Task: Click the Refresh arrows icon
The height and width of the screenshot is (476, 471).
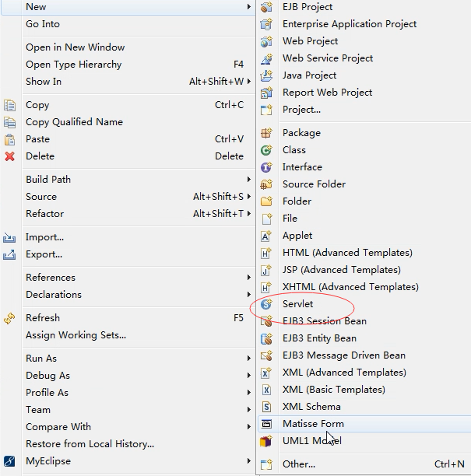Action: point(9,318)
